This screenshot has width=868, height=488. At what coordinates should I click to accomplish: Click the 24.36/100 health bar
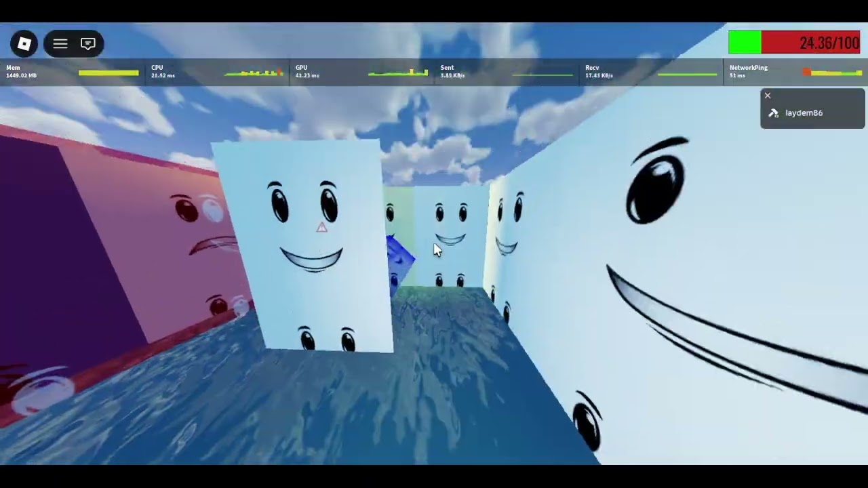[x=794, y=43]
